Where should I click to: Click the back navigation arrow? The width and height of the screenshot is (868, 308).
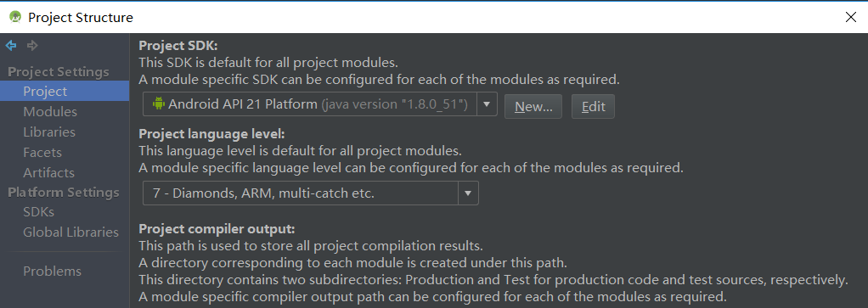[x=10, y=45]
